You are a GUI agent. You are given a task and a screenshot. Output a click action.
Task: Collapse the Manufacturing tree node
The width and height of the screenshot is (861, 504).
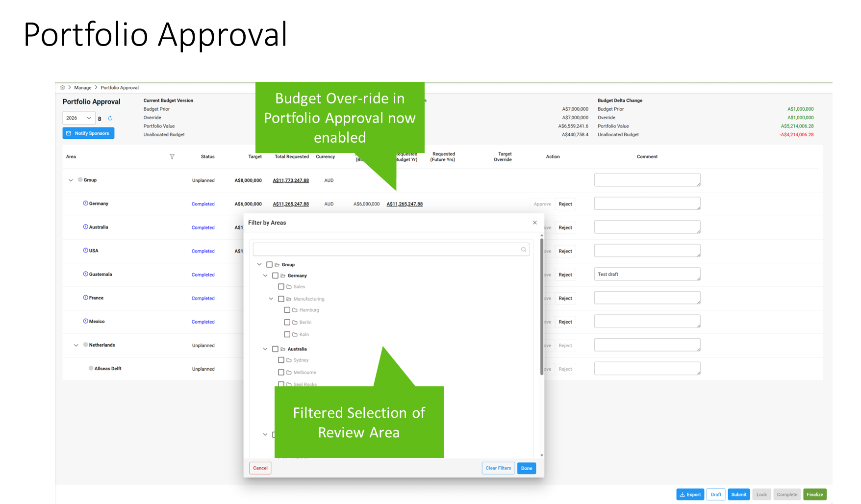[x=271, y=299]
